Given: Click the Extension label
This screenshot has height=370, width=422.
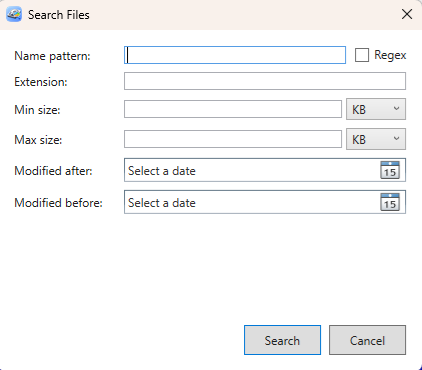Looking at the screenshot, I should click(41, 82).
